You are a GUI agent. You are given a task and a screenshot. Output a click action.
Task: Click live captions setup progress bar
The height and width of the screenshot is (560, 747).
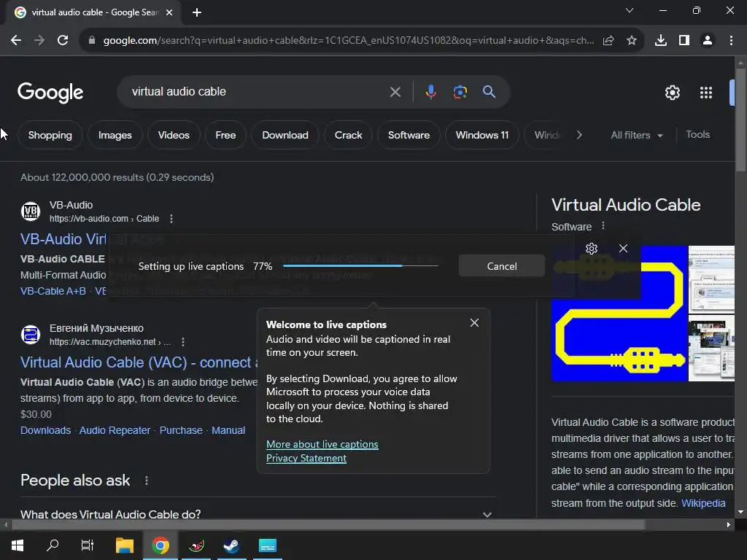[360, 265]
